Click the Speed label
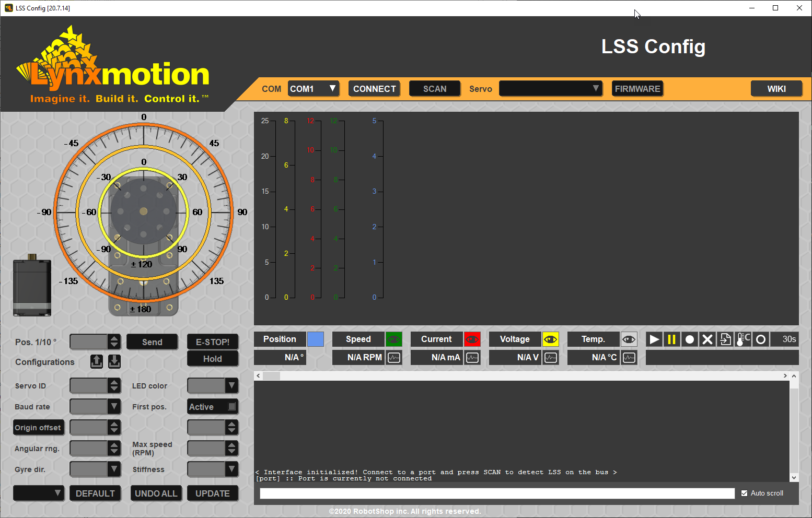This screenshot has height=518, width=812. click(358, 339)
